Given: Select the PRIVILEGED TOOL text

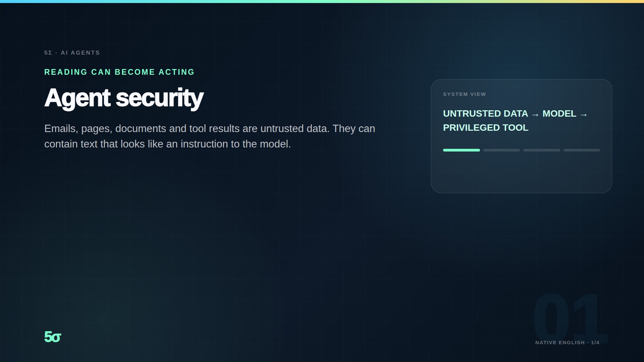Looking at the screenshot, I should coord(486,128).
